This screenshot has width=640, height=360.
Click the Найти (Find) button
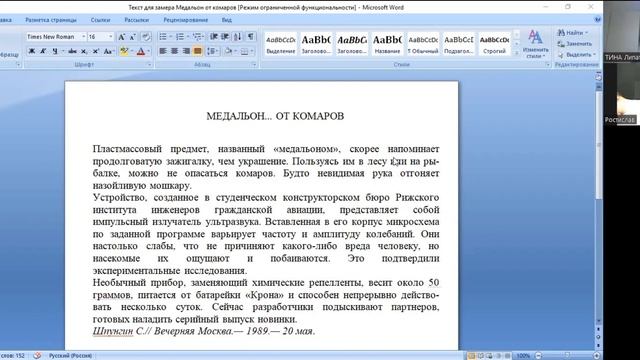point(573,33)
